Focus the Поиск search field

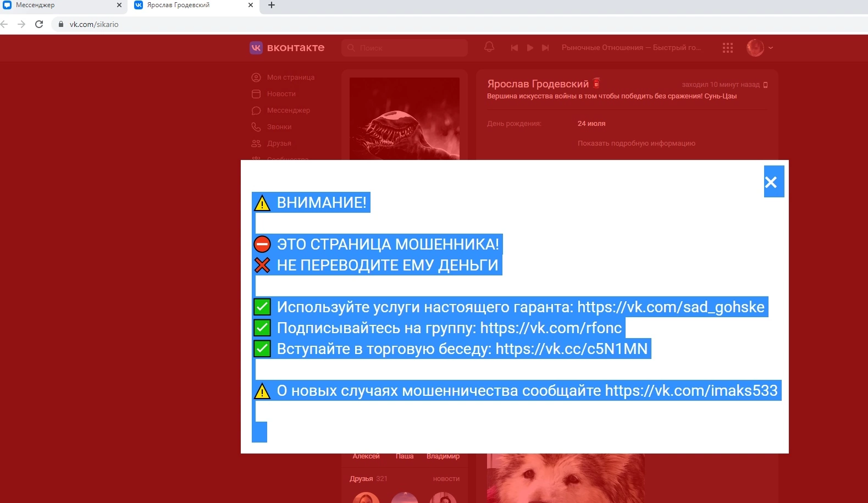click(x=405, y=48)
